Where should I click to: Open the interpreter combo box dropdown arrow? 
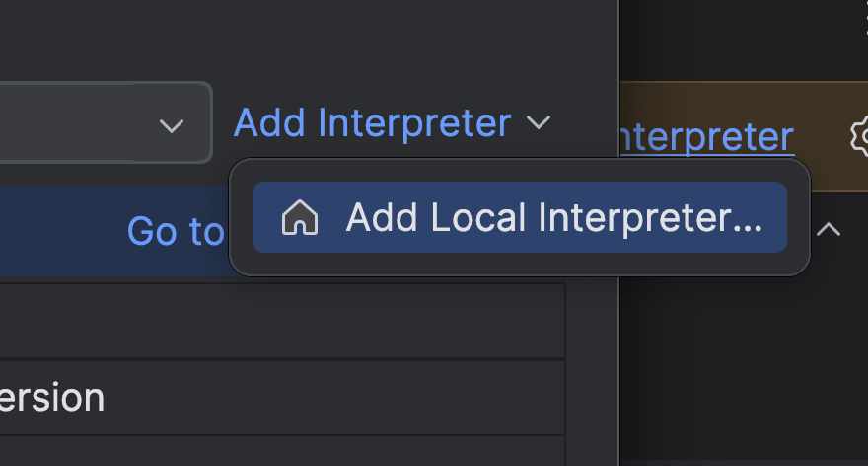coord(172,125)
